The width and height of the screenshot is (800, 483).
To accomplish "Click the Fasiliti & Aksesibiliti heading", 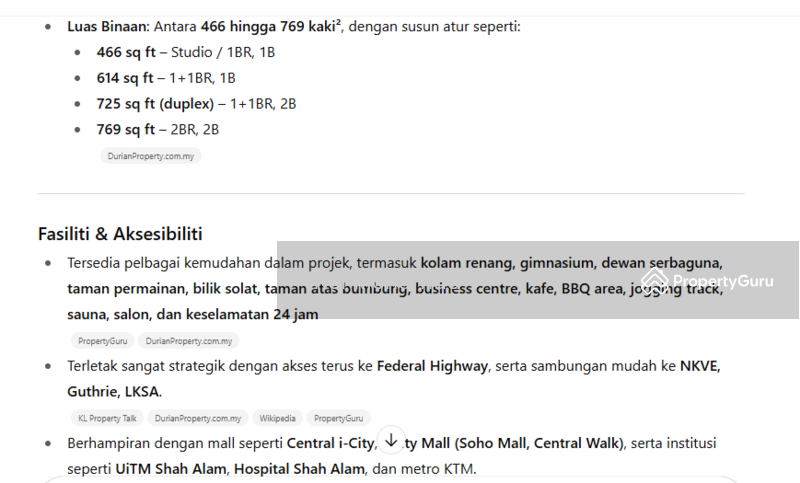I will pos(120,234).
